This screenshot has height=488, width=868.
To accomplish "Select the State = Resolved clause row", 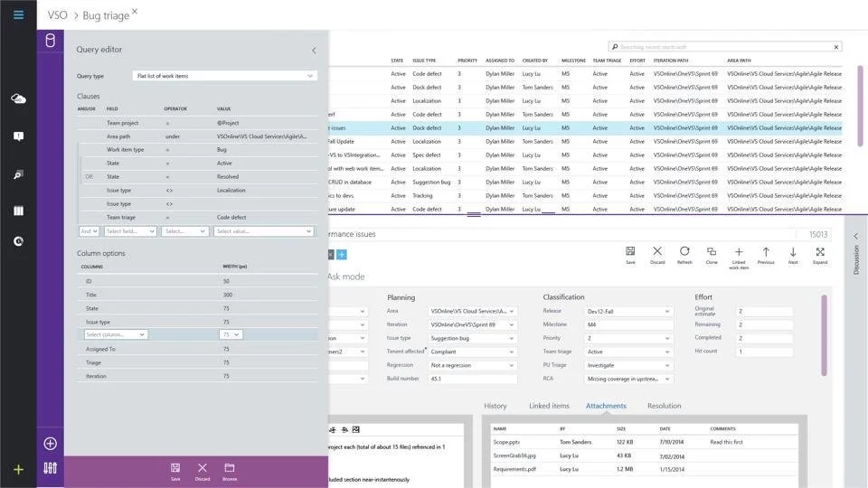I will (198, 176).
